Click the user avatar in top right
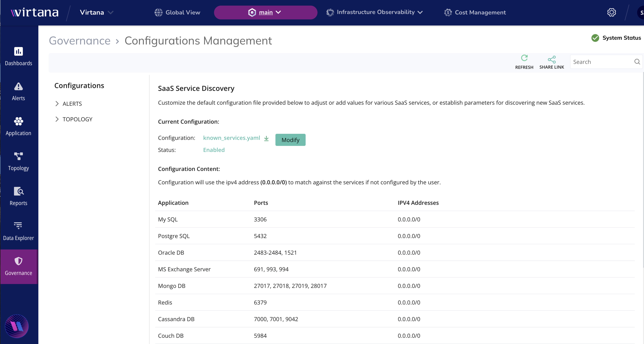The height and width of the screenshot is (344, 644). (641, 13)
